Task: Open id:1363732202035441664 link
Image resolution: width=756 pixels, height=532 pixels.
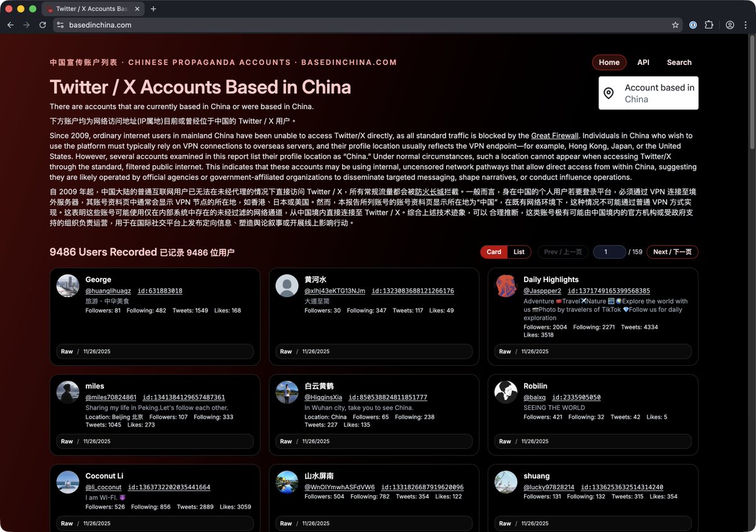Action: [x=169, y=487]
